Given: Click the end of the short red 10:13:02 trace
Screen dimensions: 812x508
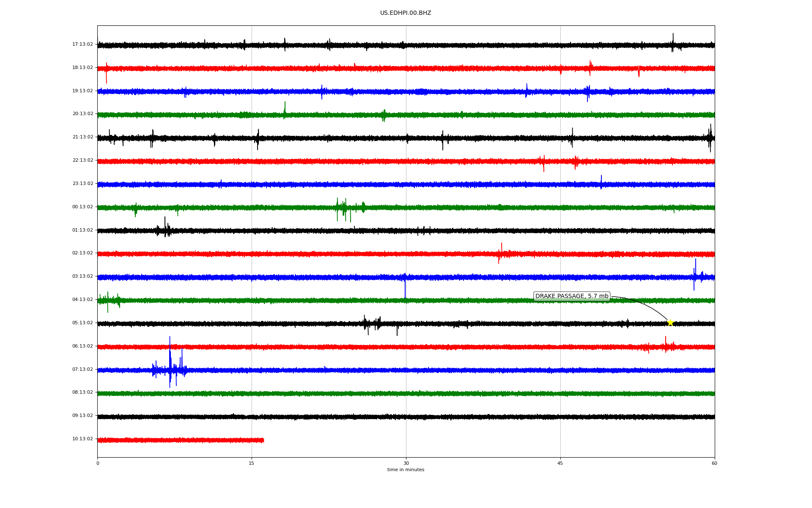Looking at the screenshot, I should (x=263, y=440).
